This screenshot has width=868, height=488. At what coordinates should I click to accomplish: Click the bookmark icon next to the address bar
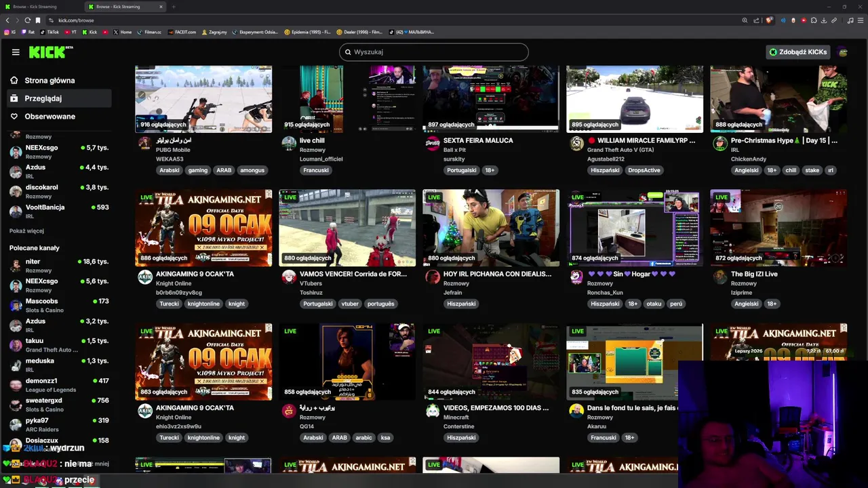tap(38, 20)
